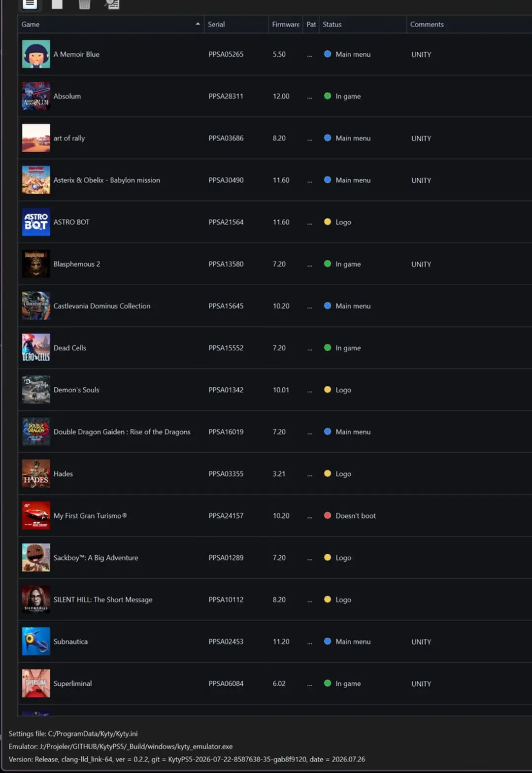The width and height of the screenshot is (532, 773).
Task: Open the patch ellipsis for Superliminal
Action: (310, 685)
